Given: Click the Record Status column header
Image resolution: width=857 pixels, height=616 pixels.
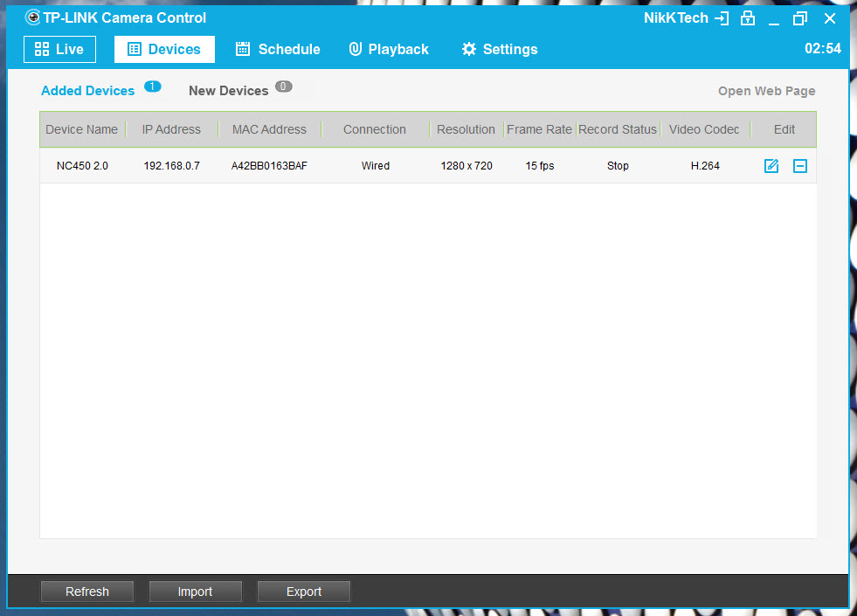Looking at the screenshot, I should (x=617, y=129).
